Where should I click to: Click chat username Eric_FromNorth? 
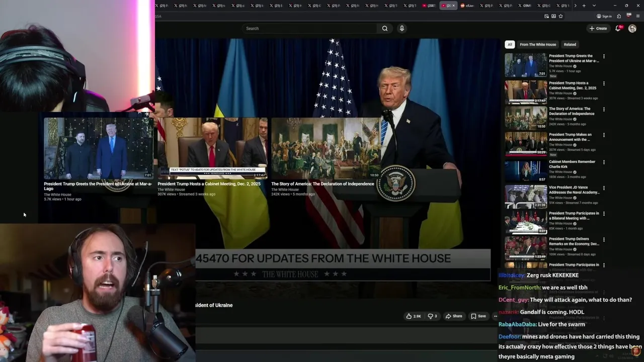[520, 288]
